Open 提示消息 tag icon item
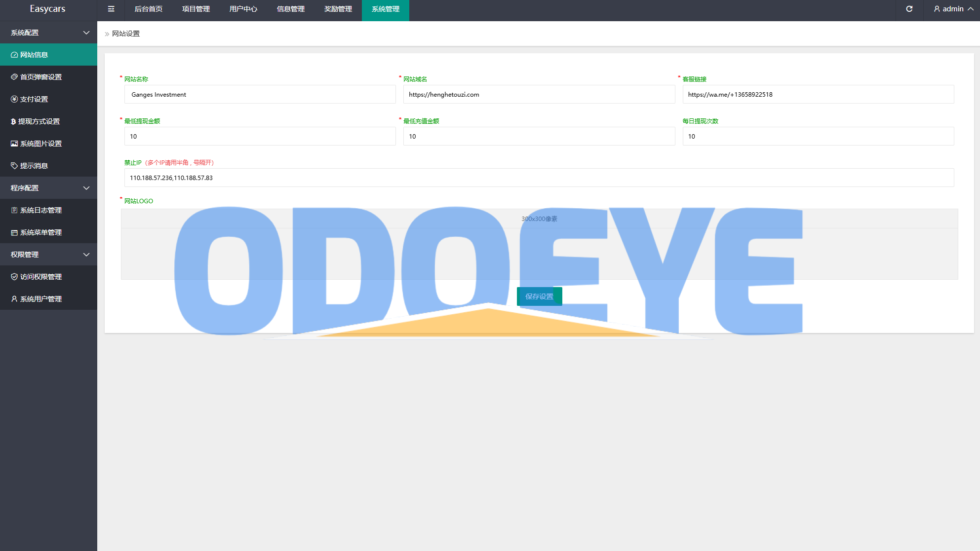The width and height of the screenshot is (980, 551). pos(34,166)
